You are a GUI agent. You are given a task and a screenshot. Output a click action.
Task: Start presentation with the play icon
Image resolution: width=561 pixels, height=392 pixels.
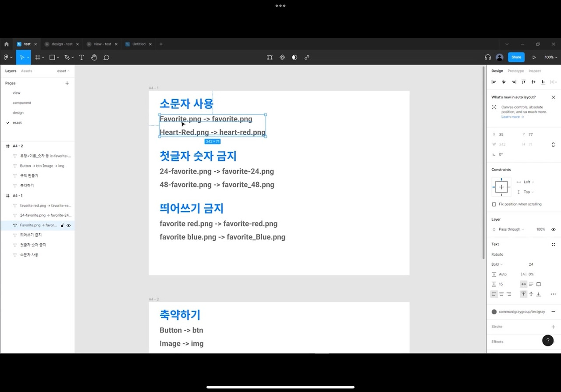click(534, 57)
